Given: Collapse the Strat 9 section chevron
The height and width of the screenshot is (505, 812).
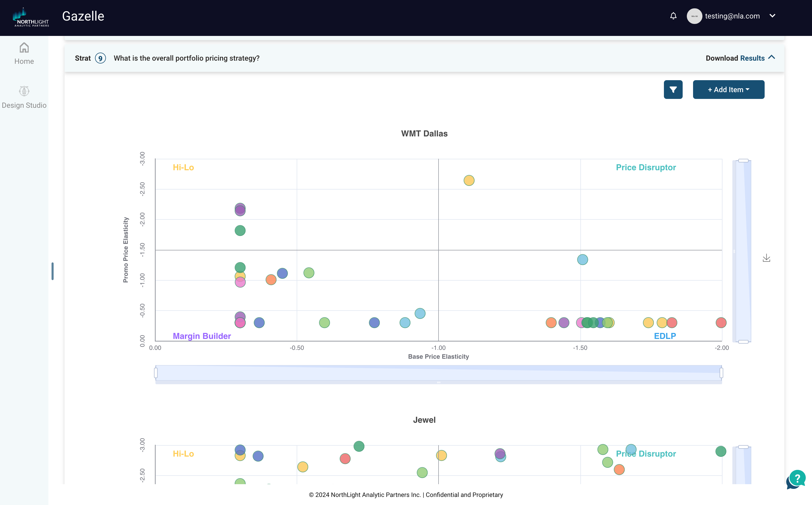Looking at the screenshot, I should (x=772, y=57).
